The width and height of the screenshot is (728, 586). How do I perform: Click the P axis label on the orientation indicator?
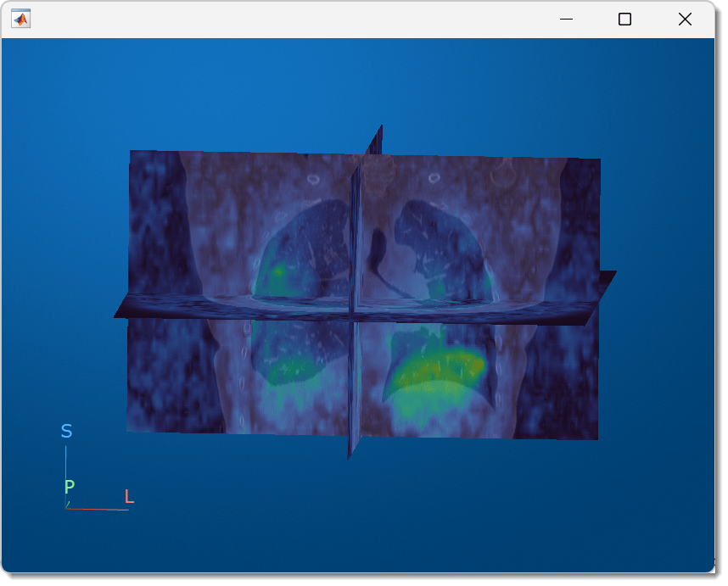point(70,486)
